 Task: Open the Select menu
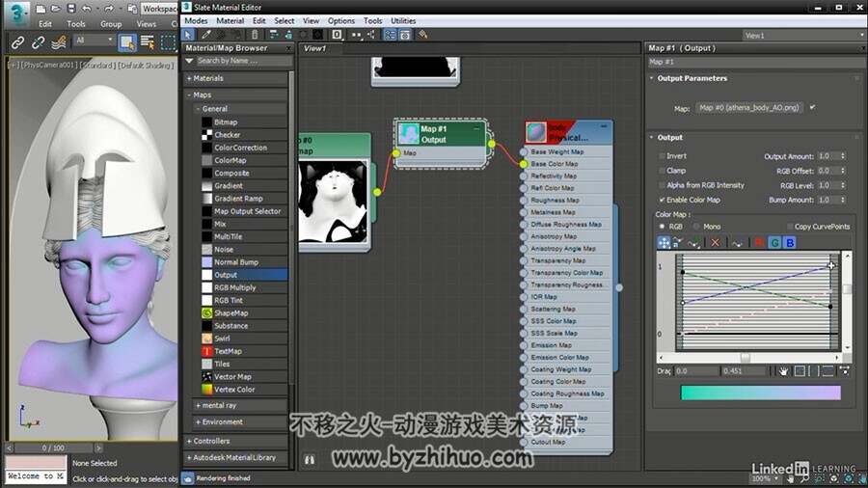284,21
